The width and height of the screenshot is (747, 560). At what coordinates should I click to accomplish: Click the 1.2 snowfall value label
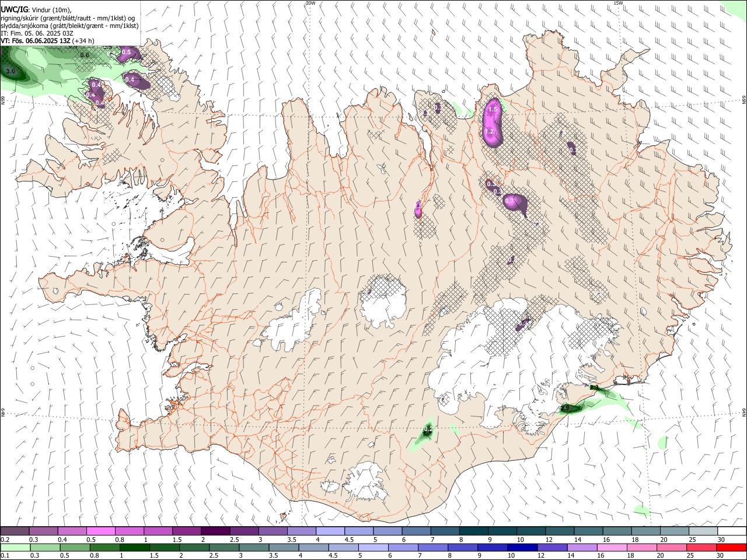489,132
